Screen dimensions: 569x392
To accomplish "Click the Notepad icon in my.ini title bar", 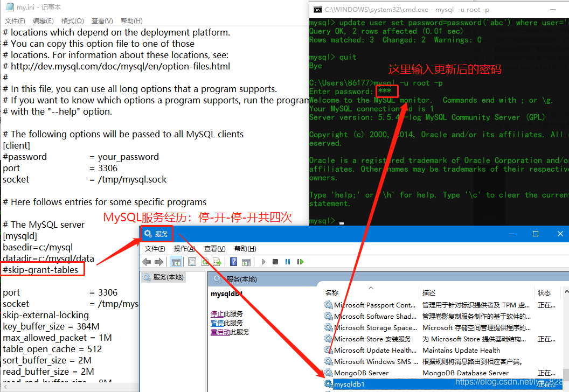I will [10, 7].
